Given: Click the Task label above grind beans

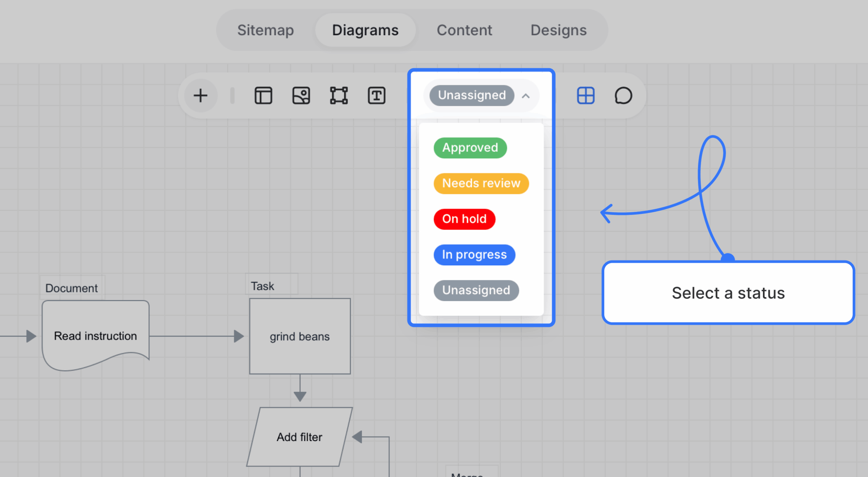Looking at the screenshot, I should point(262,286).
